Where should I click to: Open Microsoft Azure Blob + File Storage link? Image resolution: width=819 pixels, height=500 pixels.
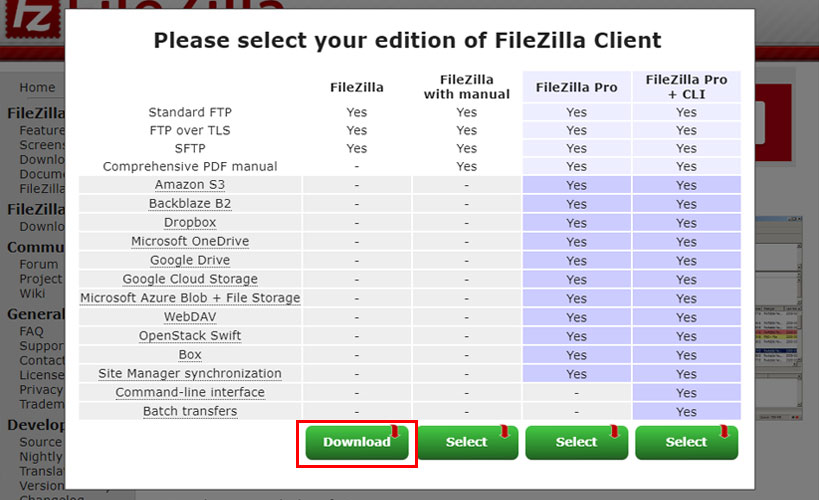coord(190,298)
